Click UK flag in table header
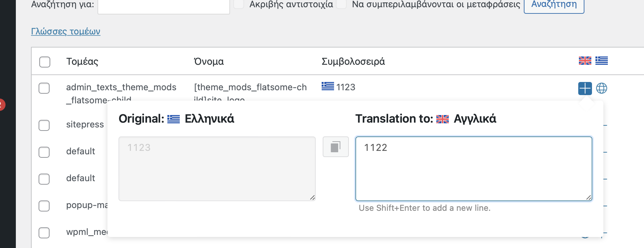Image resolution: width=644 pixels, height=248 pixels. 585,61
